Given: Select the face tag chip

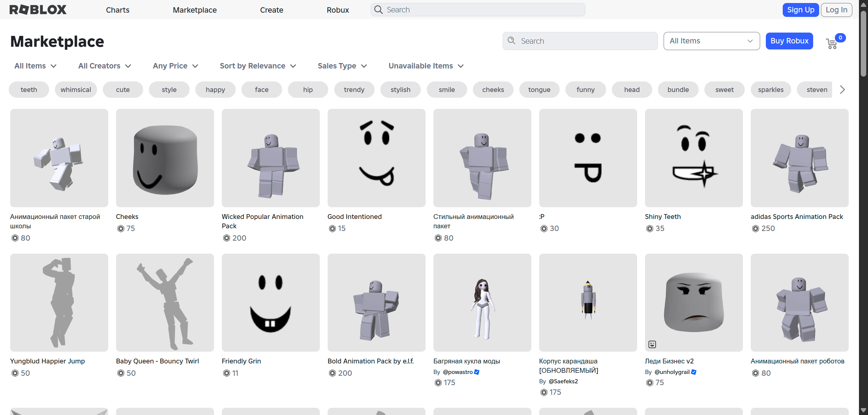Looking at the screenshot, I should tap(262, 90).
